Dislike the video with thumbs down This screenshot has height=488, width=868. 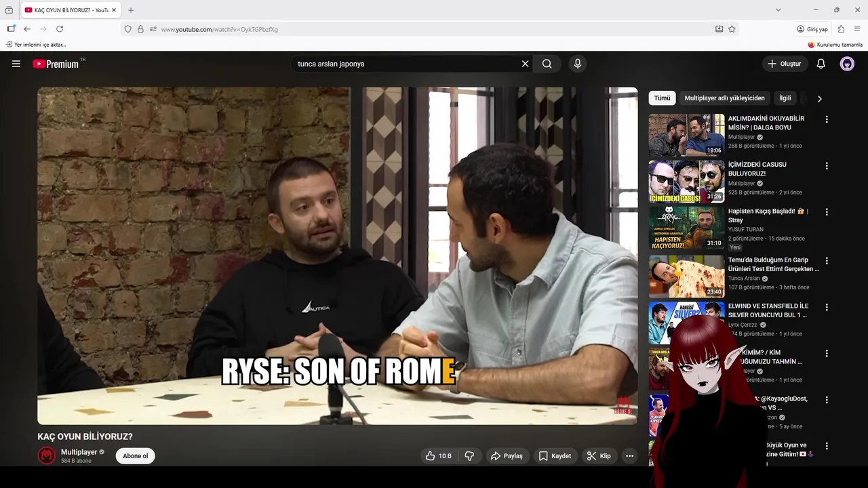coord(469,456)
